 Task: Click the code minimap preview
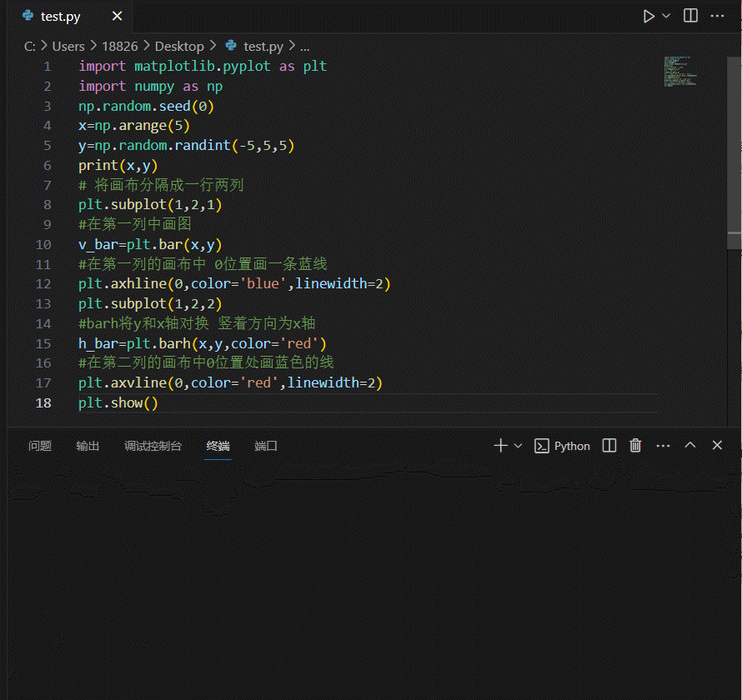(x=680, y=72)
